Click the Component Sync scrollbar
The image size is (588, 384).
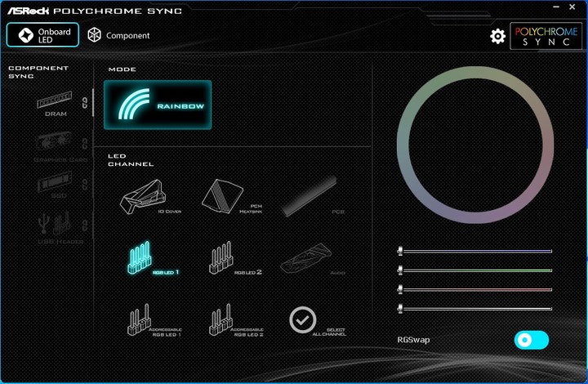tap(93, 103)
